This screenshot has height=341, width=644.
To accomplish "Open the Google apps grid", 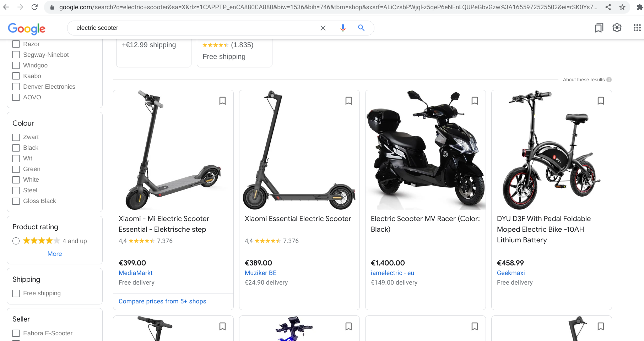I will [x=637, y=28].
